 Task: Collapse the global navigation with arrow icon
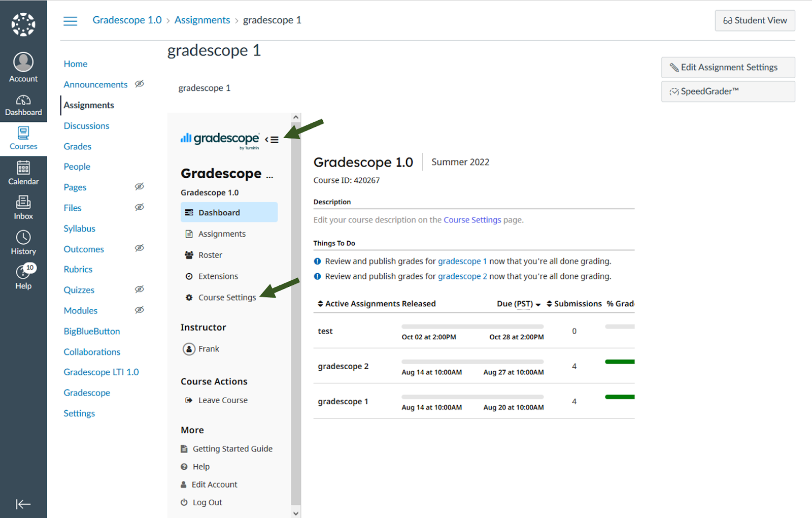(23, 504)
